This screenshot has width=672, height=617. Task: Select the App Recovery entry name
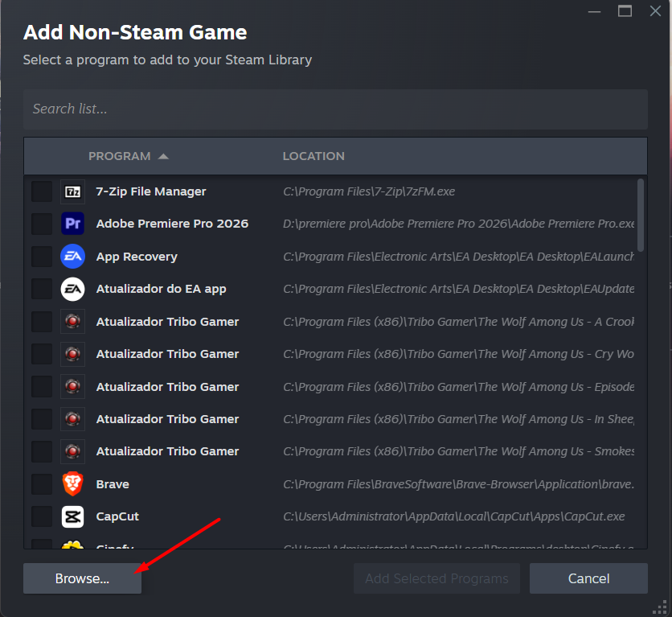coord(137,257)
